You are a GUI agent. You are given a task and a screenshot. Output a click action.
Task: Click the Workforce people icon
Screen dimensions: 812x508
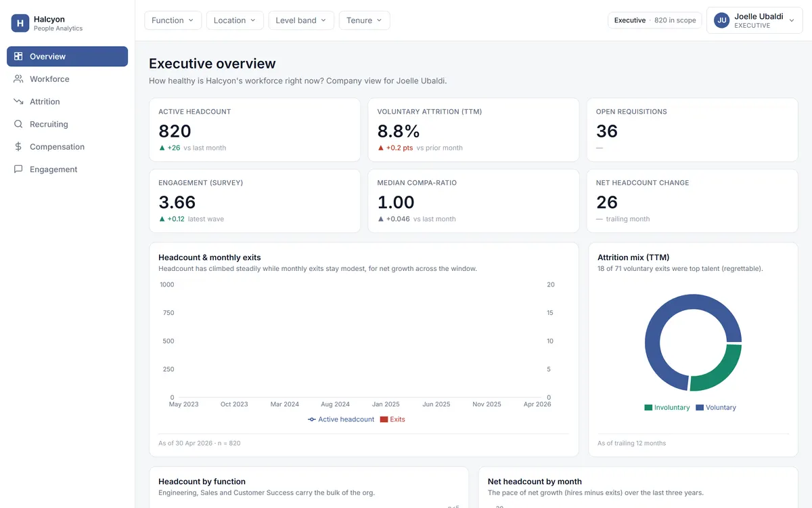point(18,79)
